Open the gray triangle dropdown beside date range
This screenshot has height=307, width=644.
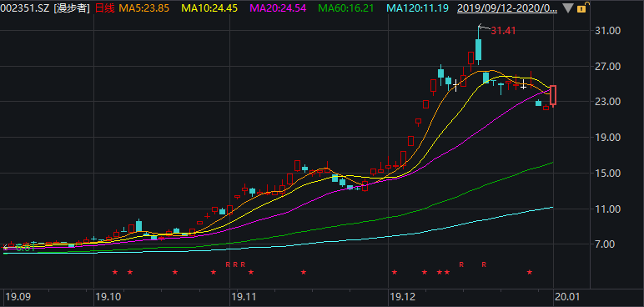click(x=567, y=8)
